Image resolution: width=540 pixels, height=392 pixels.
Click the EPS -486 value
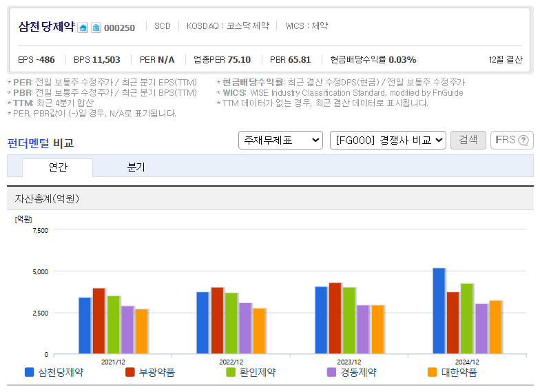point(36,60)
